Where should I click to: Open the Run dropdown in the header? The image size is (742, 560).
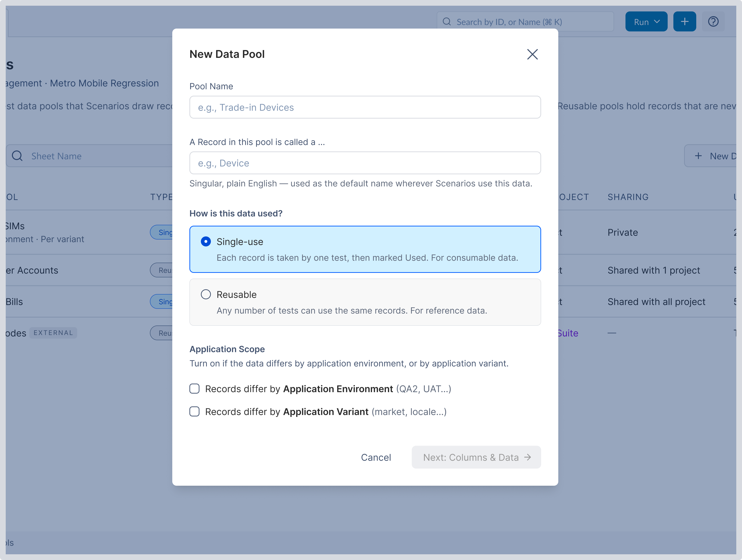coord(646,22)
